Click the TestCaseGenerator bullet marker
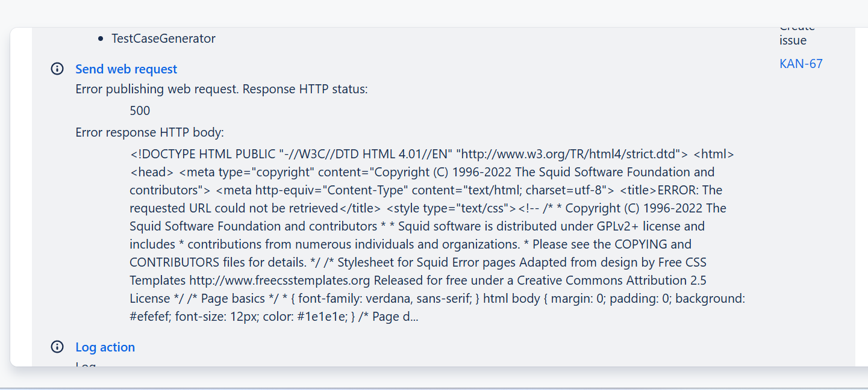Image resolution: width=868 pixels, height=390 pixels. coord(99,38)
